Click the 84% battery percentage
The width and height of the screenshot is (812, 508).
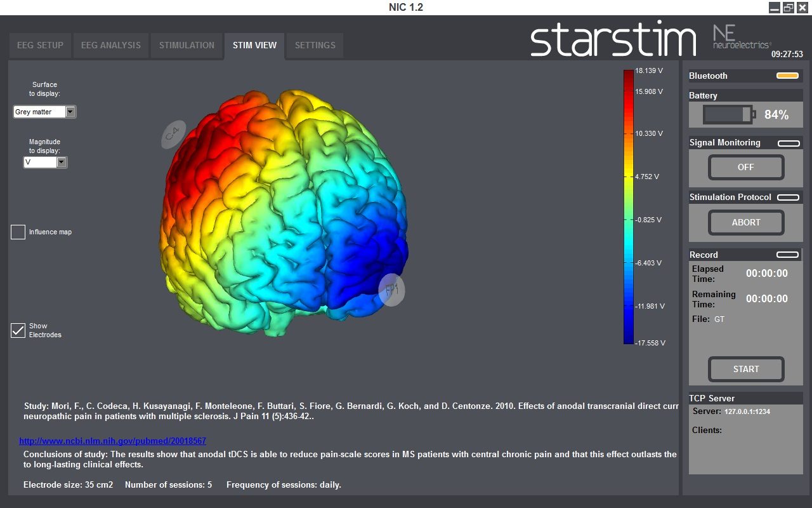click(776, 115)
